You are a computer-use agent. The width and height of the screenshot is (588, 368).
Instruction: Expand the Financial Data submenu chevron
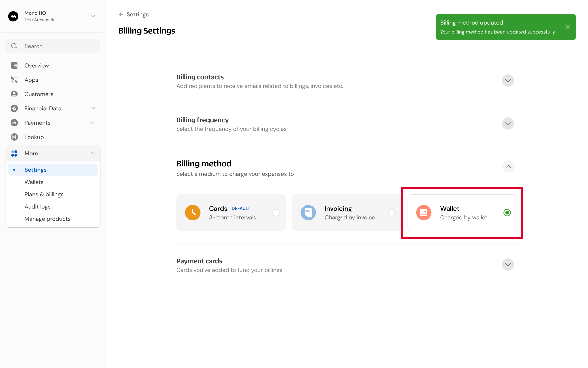pos(93,108)
